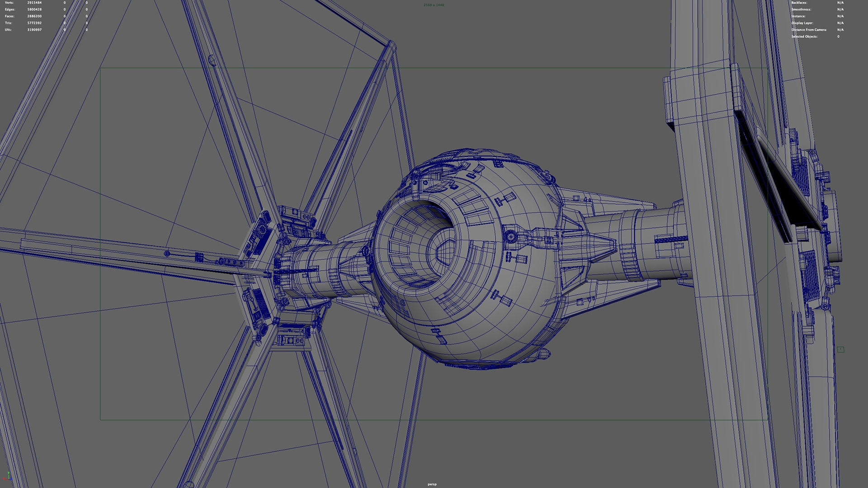Click the small square marker near right wing

(x=840, y=349)
